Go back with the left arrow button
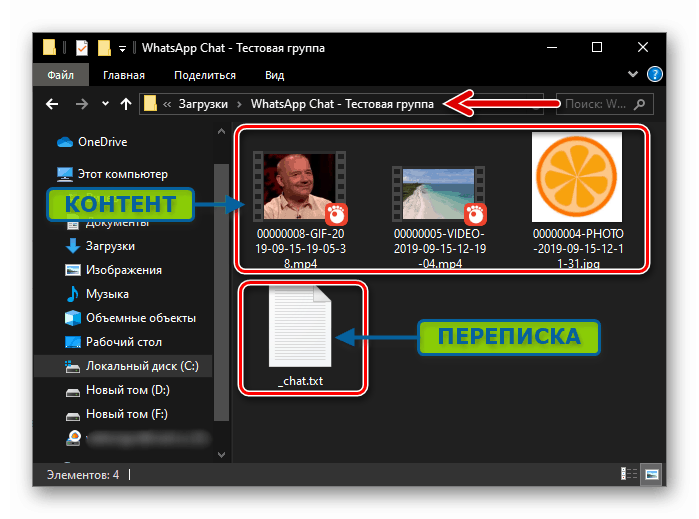This screenshot has height=519, width=699. click(52, 104)
